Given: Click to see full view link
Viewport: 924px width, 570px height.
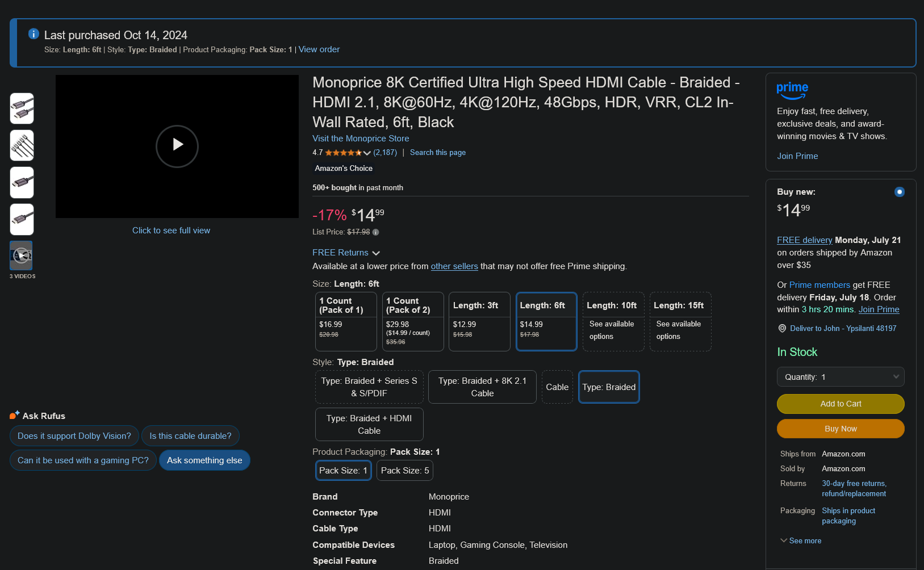Looking at the screenshot, I should click(x=171, y=230).
